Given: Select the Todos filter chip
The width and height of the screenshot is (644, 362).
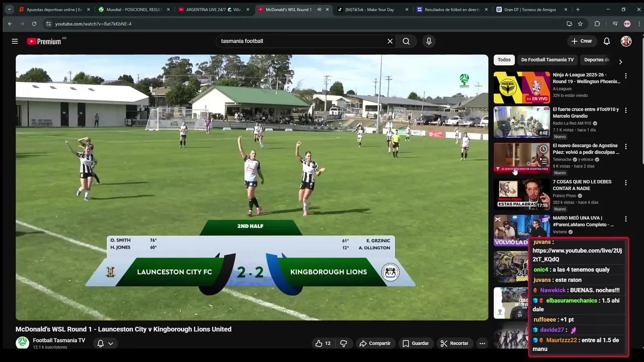Looking at the screenshot, I should point(504,60).
